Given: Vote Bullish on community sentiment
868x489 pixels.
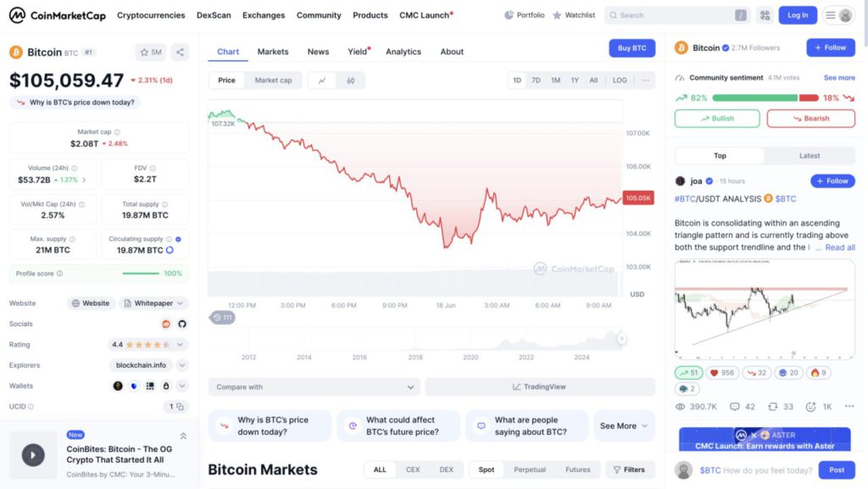Looking at the screenshot, I should (717, 119).
